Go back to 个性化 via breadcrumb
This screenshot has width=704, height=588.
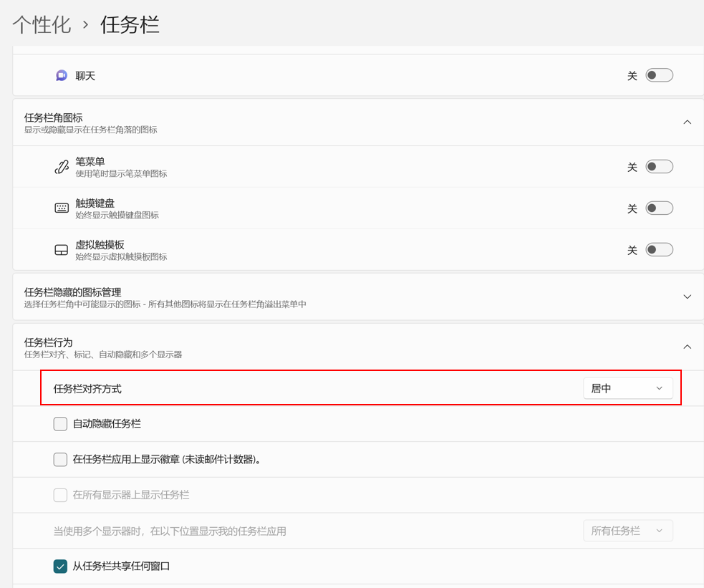pyautogui.click(x=42, y=24)
